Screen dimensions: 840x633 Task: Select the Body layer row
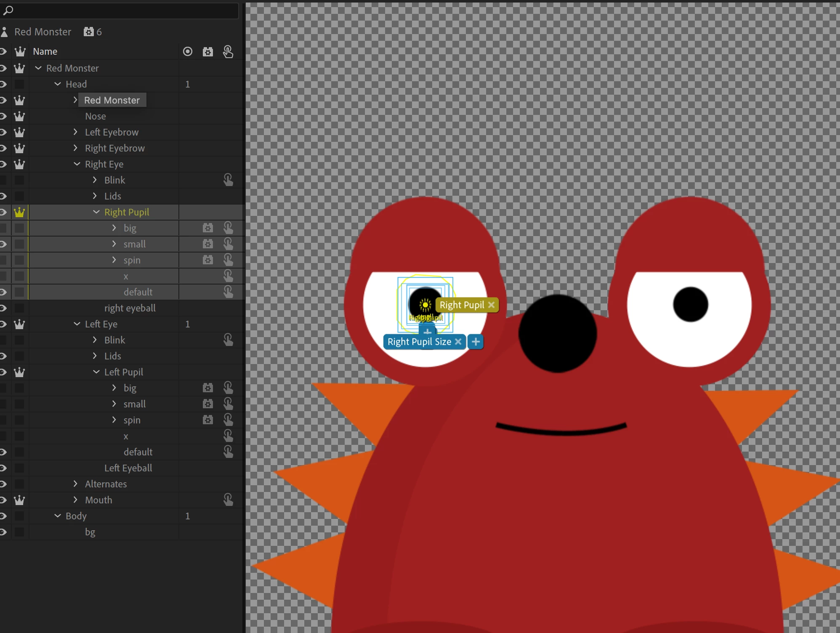76,516
